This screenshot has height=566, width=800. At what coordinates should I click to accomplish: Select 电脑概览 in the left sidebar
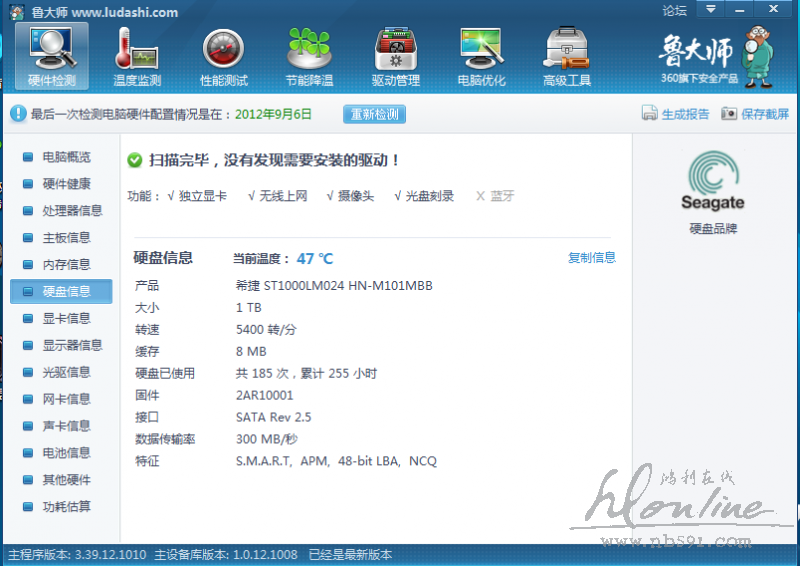[66, 157]
